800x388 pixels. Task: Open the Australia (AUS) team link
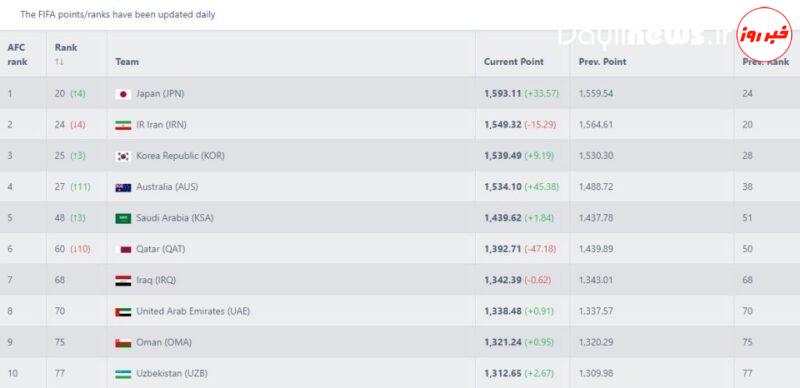click(167, 187)
